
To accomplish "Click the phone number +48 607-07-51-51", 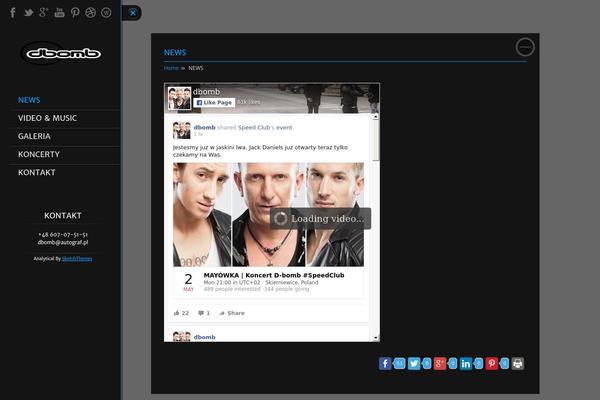I will click(x=63, y=235).
